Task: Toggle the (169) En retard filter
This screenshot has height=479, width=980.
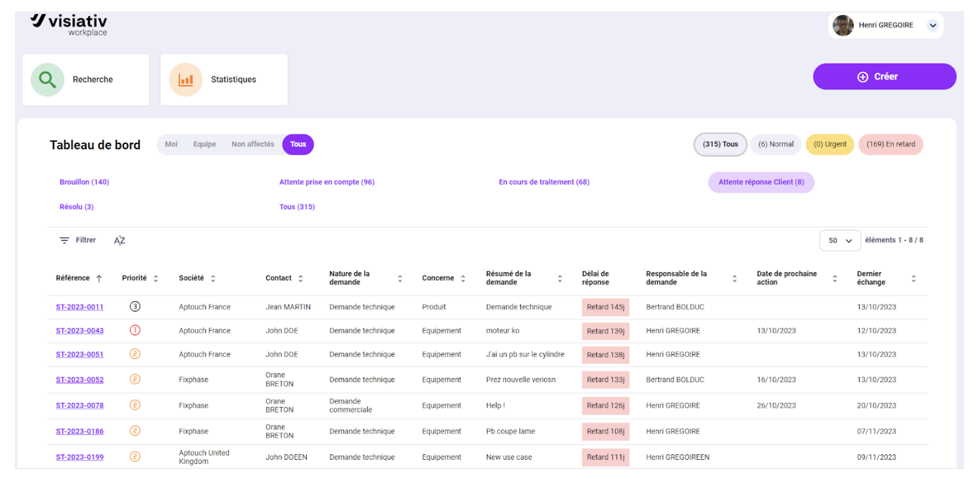Action: 891,144
